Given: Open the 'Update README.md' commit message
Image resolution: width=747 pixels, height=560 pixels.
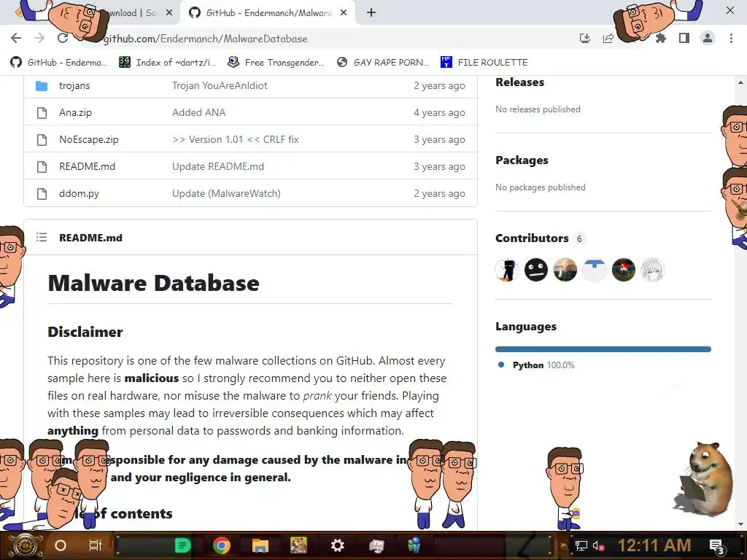Looking at the screenshot, I should (x=217, y=167).
